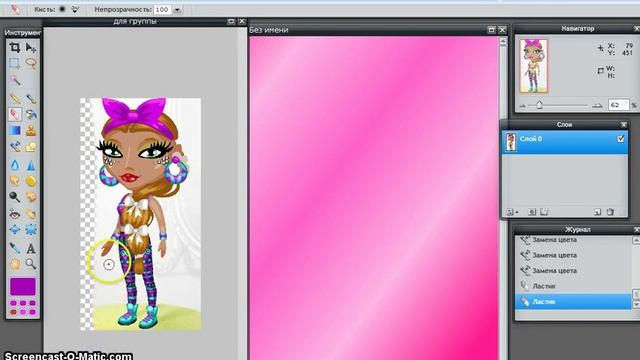Close the Без имени window

502,30
